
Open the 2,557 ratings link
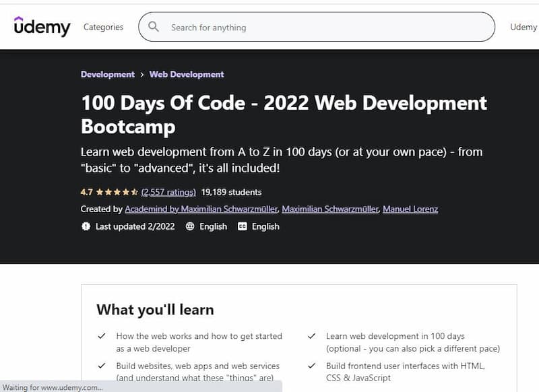pyautogui.click(x=168, y=192)
